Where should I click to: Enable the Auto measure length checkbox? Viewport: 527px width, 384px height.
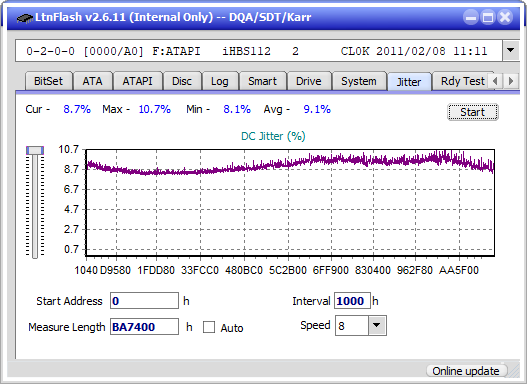(209, 327)
